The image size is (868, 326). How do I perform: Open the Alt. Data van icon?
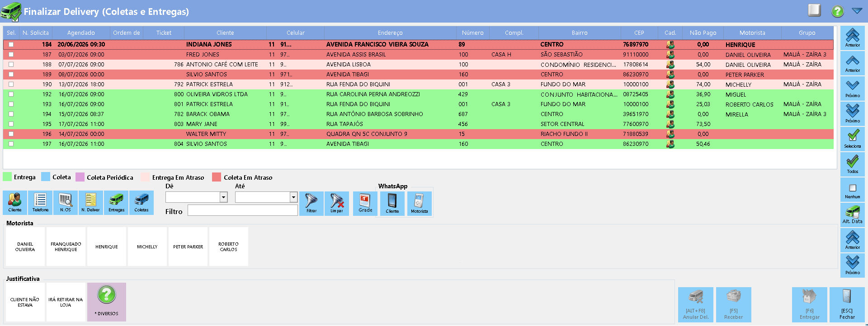[853, 214]
